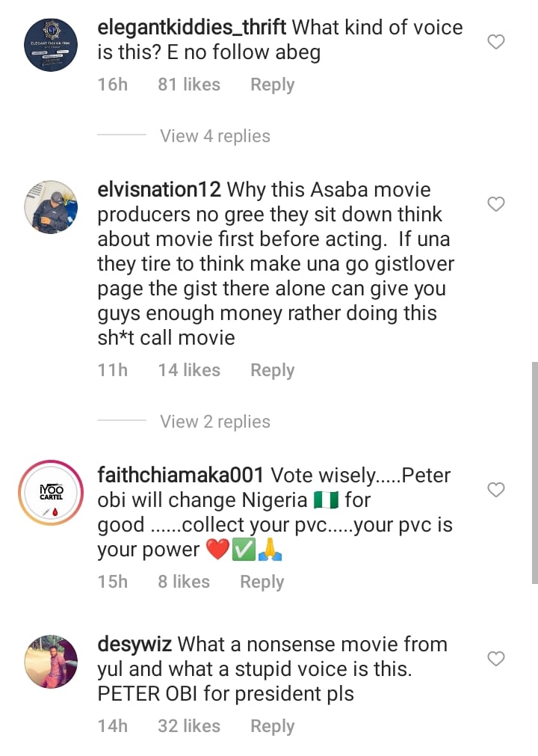The height and width of the screenshot is (756, 538).
Task: Open the desywiz username link
Action: point(135,645)
